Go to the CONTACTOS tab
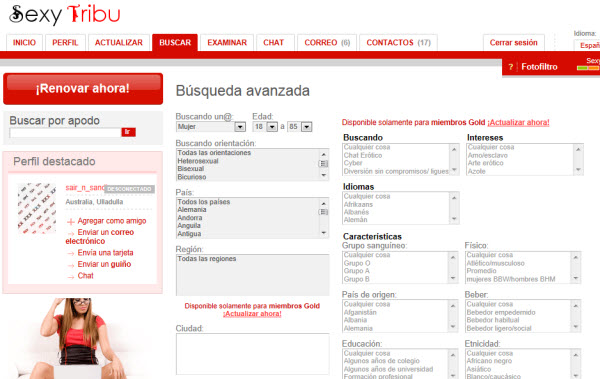The width and height of the screenshot is (600, 379). click(398, 42)
